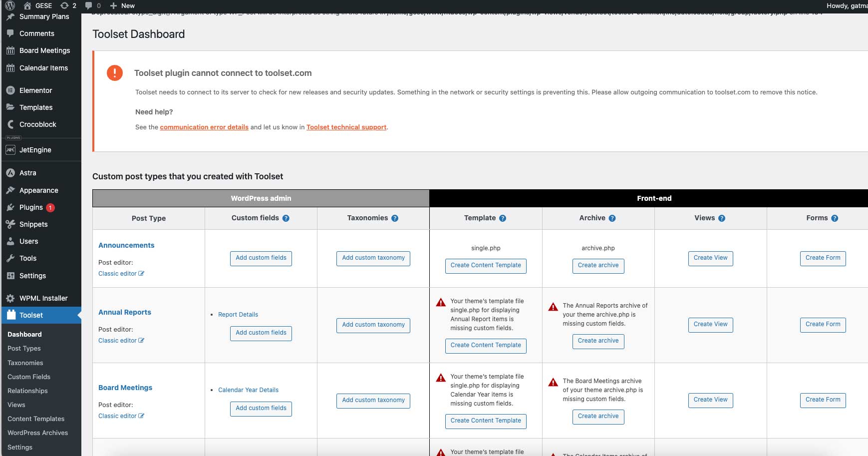Click help icon beside Archive column header

point(612,218)
